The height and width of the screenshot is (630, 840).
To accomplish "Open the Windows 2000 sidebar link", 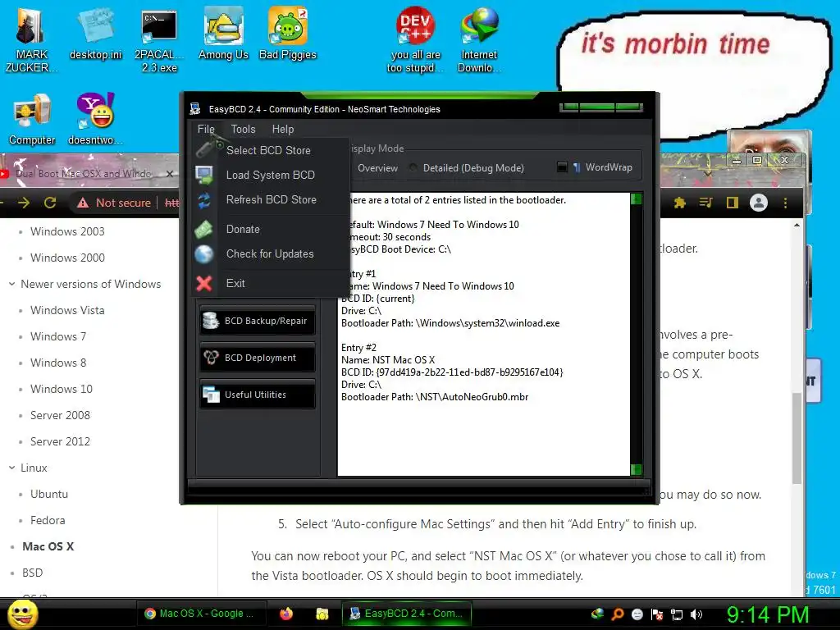I will 67,258.
